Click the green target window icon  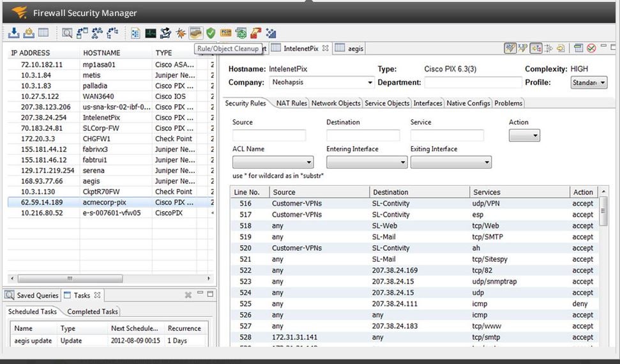pyautogui.click(x=241, y=33)
